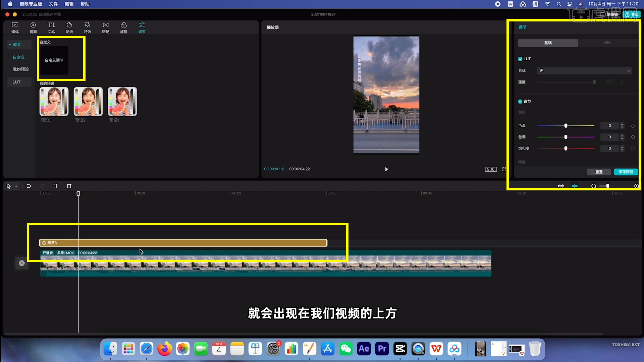Collapse the 调节 sidebar category
The image size is (644, 362).
pos(10,45)
